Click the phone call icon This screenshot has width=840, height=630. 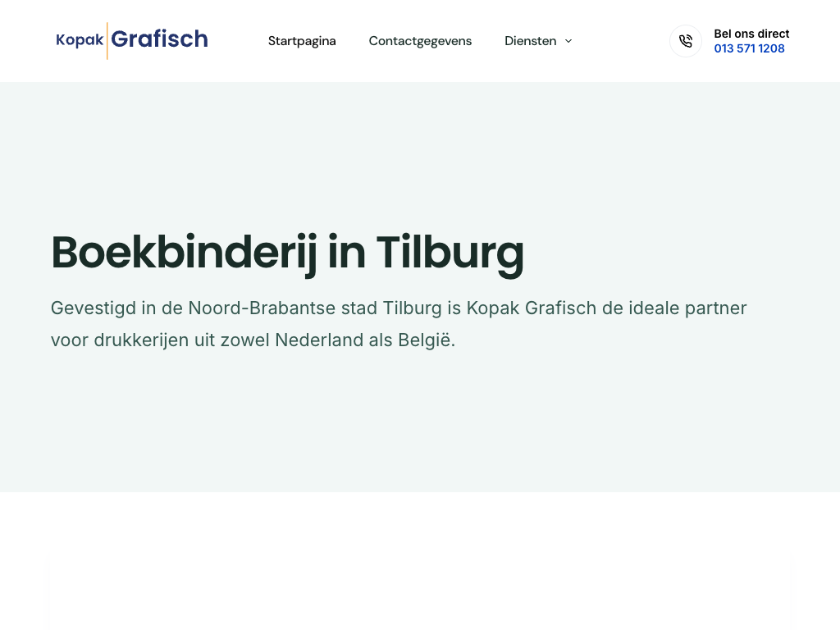pos(686,41)
